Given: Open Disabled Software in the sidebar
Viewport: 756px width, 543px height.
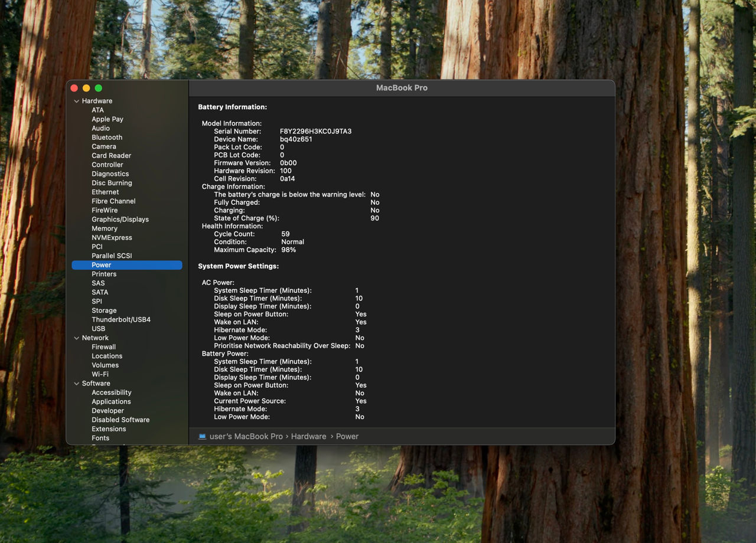Looking at the screenshot, I should tap(120, 420).
